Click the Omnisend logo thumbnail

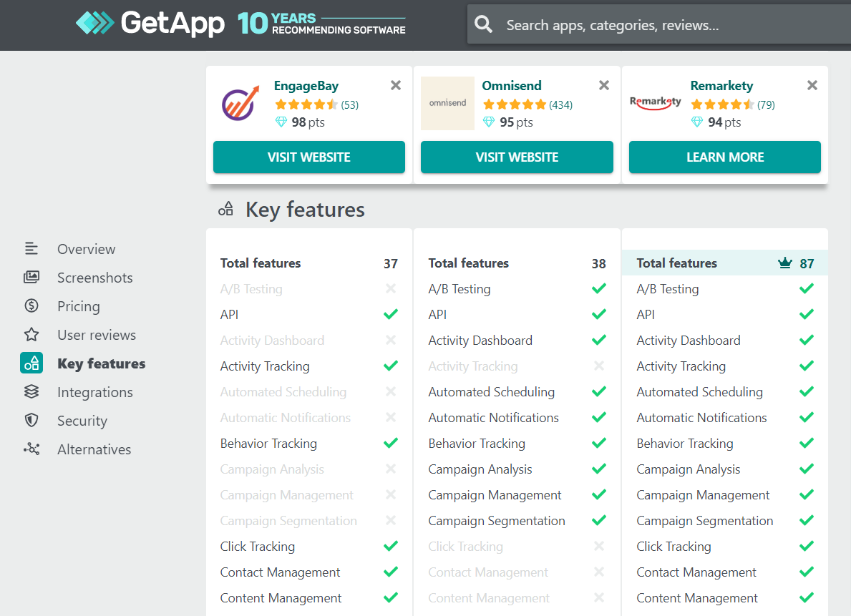pyautogui.click(x=448, y=103)
